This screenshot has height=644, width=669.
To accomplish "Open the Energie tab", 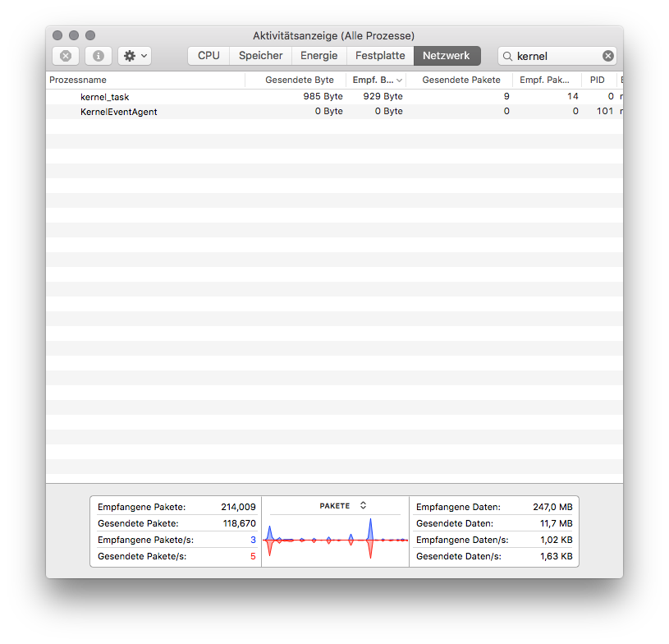I will point(318,55).
